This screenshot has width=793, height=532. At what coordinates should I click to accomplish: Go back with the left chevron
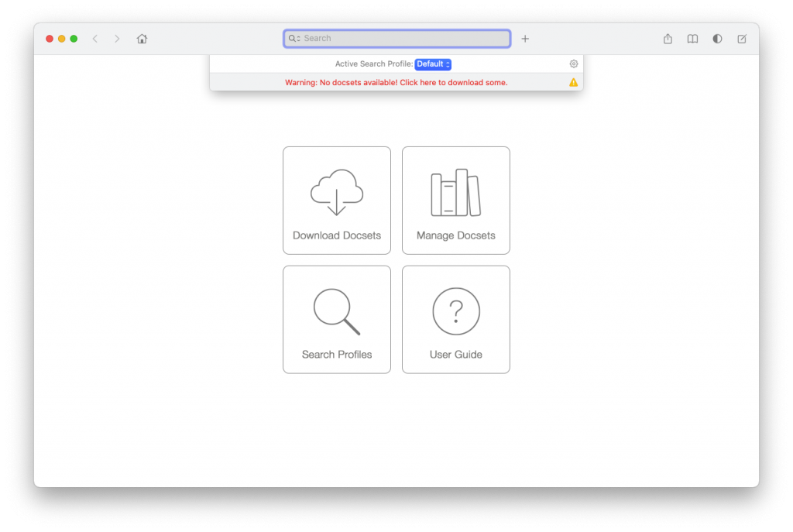pos(95,39)
